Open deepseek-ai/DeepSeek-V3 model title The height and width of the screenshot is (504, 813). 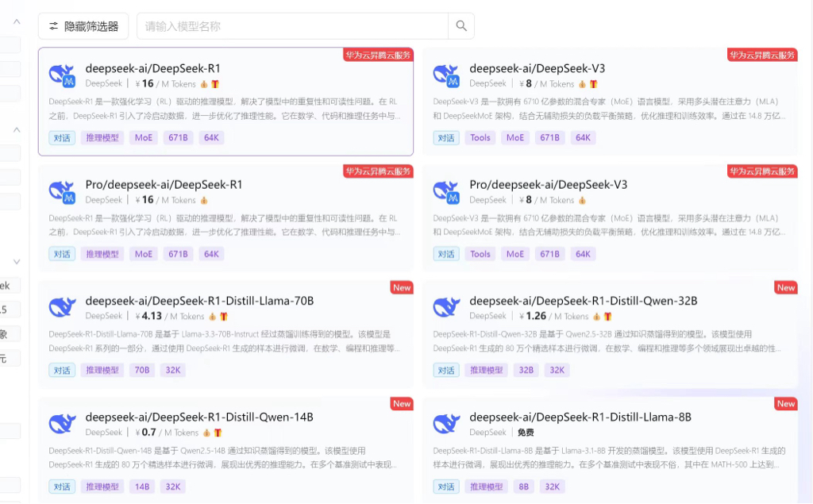(538, 68)
